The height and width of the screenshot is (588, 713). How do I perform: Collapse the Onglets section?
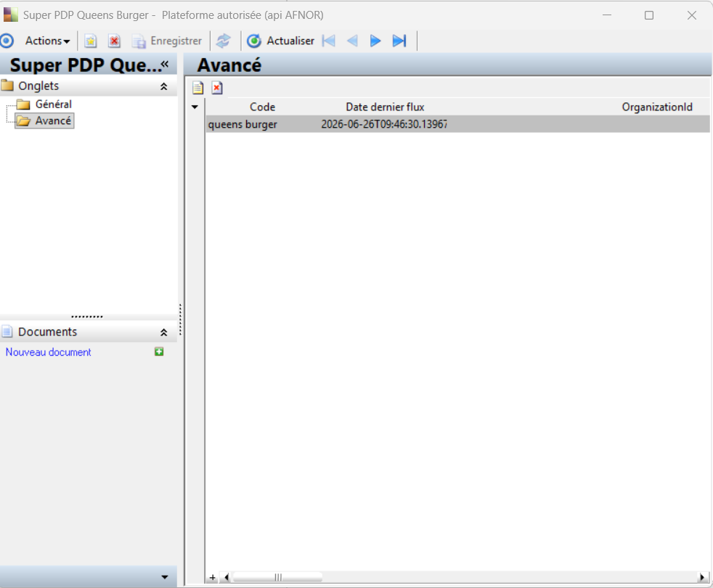click(163, 86)
